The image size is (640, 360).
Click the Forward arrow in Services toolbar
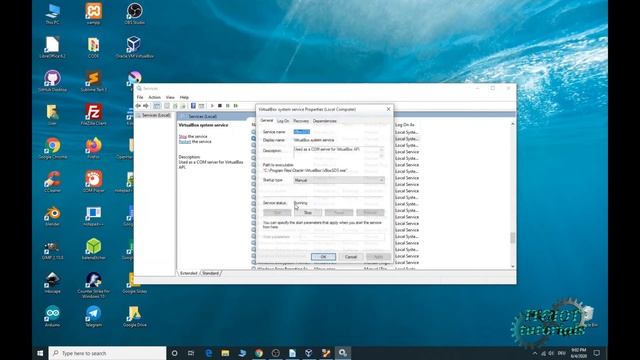(x=146, y=106)
